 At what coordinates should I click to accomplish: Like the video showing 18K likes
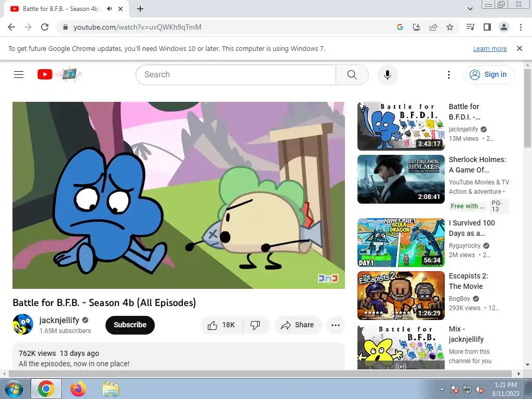(x=222, y=325)
